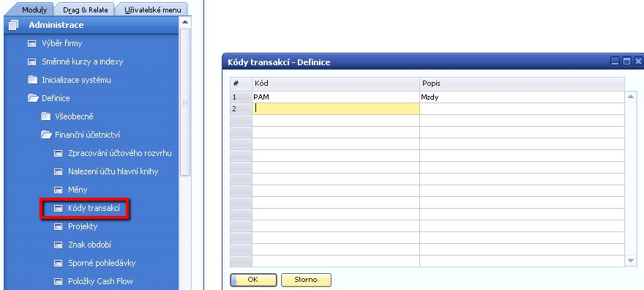Click the window icon beside Měny
The image size is (644, 290).
(58, 190)
